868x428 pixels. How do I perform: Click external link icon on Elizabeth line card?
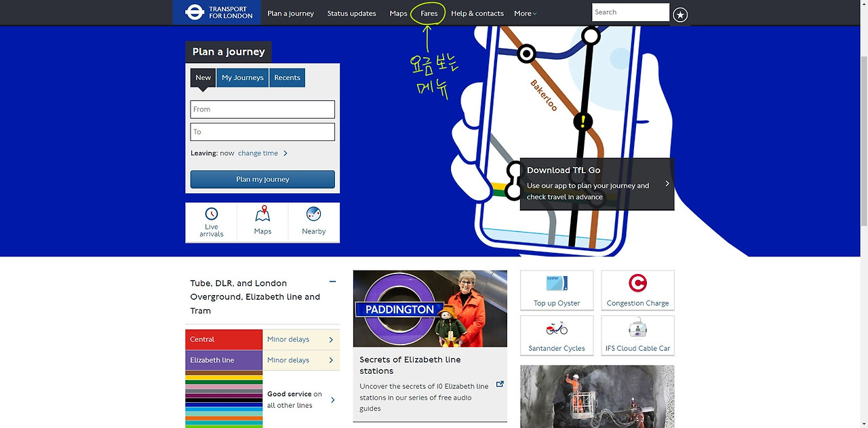click(500, 384)
